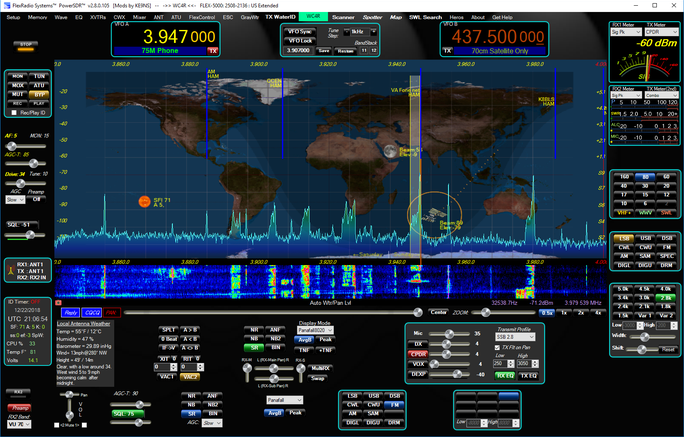The height and width of the screenshot is (437, 684).
Task: Open the TX Meter (2nd) Combo dropdown
Action: [661, 95]
